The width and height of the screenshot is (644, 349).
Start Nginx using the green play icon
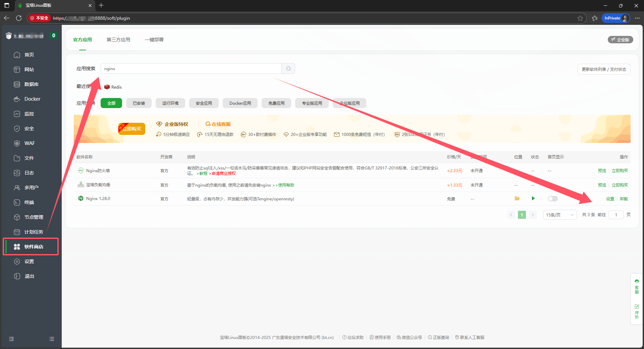(x=533, y=198)
